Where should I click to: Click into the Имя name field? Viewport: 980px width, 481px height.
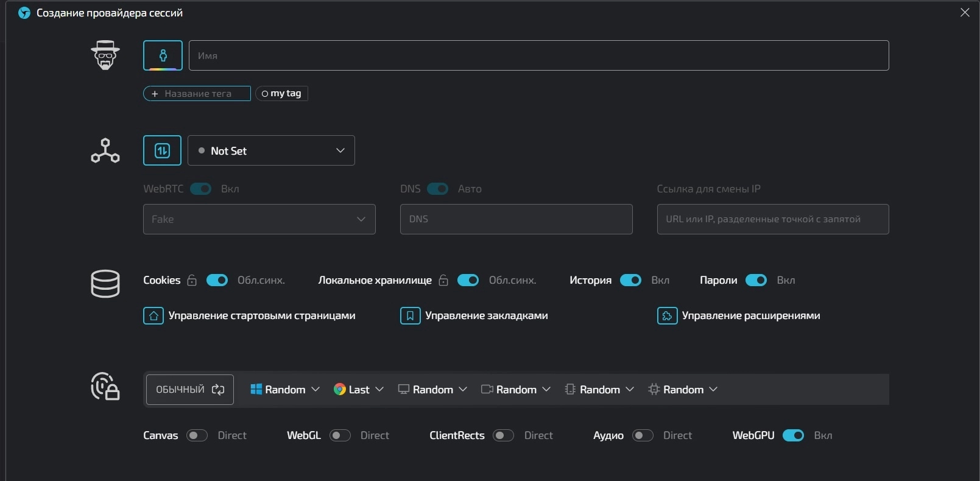click(538, 55)
